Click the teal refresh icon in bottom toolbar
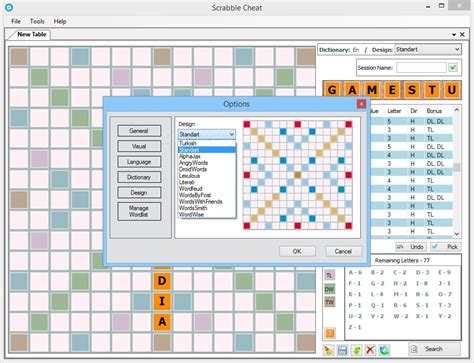474x363 pixels. pos(384,350)
